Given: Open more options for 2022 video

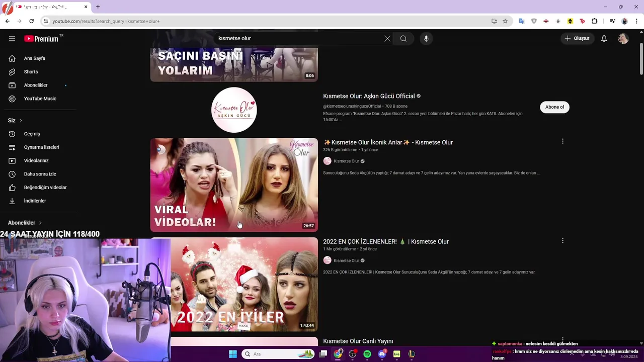Looking at the screenshot, I should click(x=562, y=241).
